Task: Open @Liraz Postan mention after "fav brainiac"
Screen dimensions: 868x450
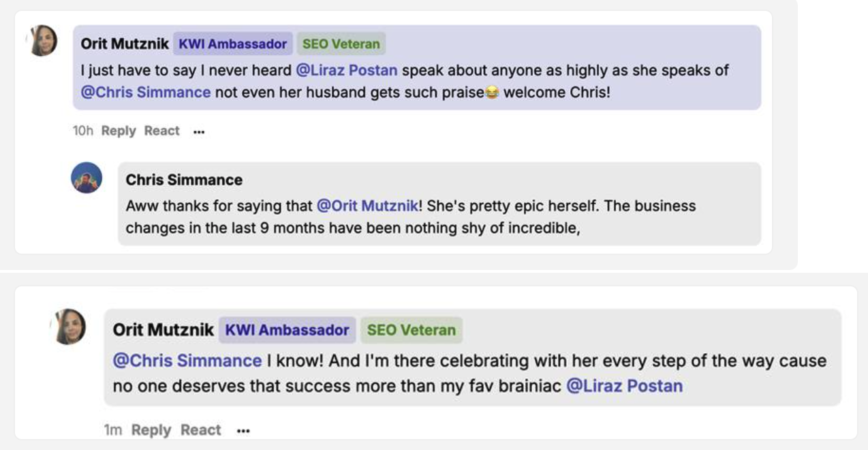Action: [x=624, y=387]
